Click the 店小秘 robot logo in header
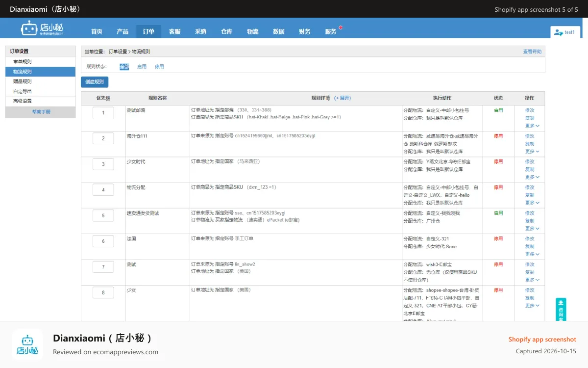 coord(42,28)
